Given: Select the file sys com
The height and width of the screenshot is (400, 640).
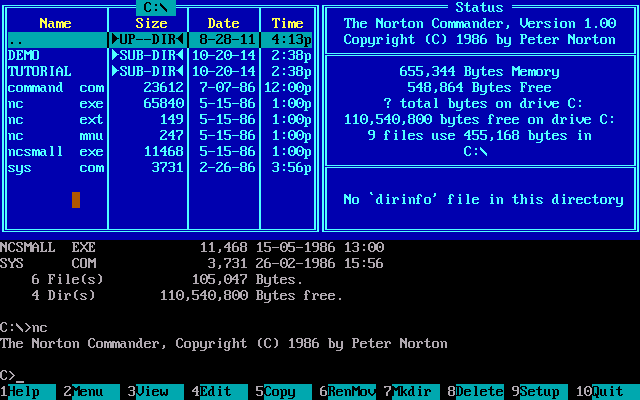Looking at the screenshot, I should [x=160, y=167].
